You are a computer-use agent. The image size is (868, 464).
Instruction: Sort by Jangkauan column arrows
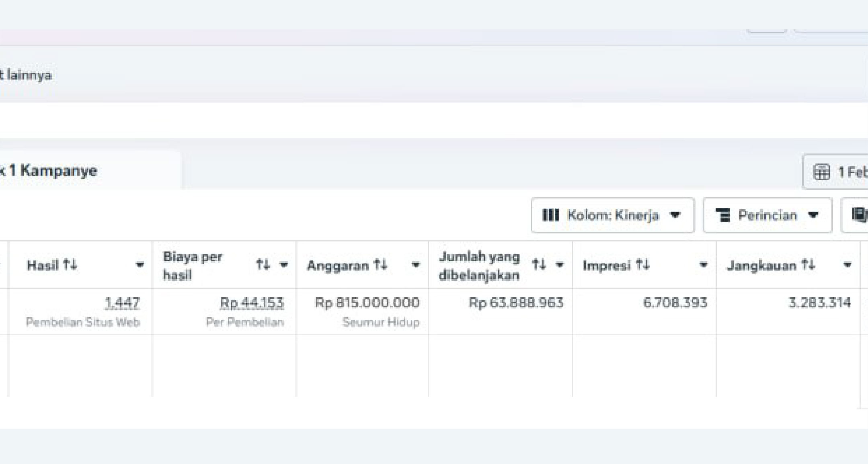click(808, 265)
